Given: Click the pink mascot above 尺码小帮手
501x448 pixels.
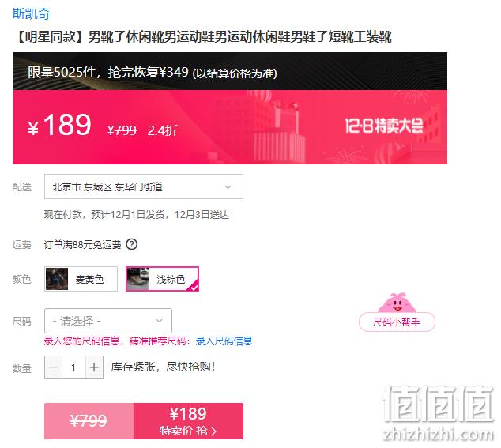Looking at the screenshot, I should pyautogui.click(x=397, y=303).
